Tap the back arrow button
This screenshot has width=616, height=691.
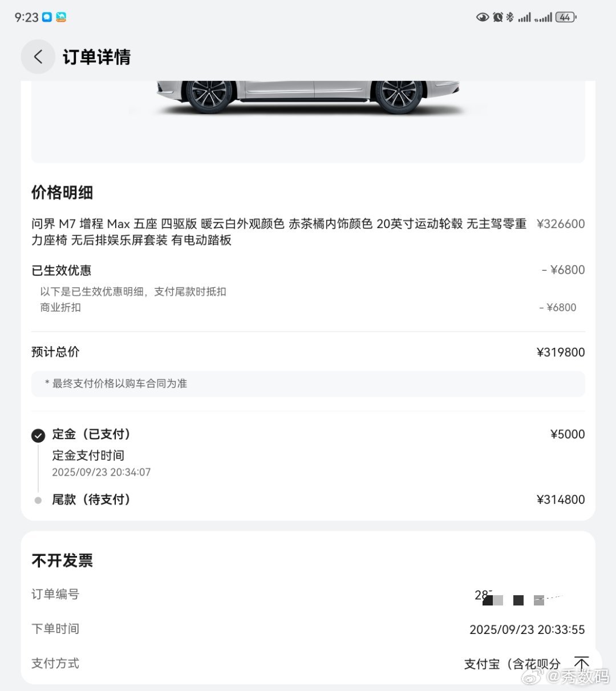pos(38,56)
